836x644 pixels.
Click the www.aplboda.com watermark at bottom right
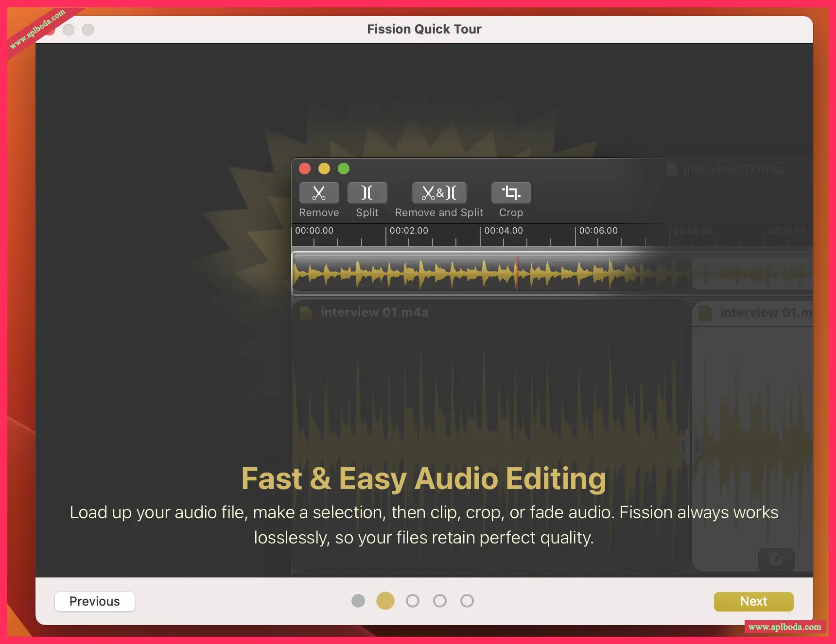(x=784, y=627)
